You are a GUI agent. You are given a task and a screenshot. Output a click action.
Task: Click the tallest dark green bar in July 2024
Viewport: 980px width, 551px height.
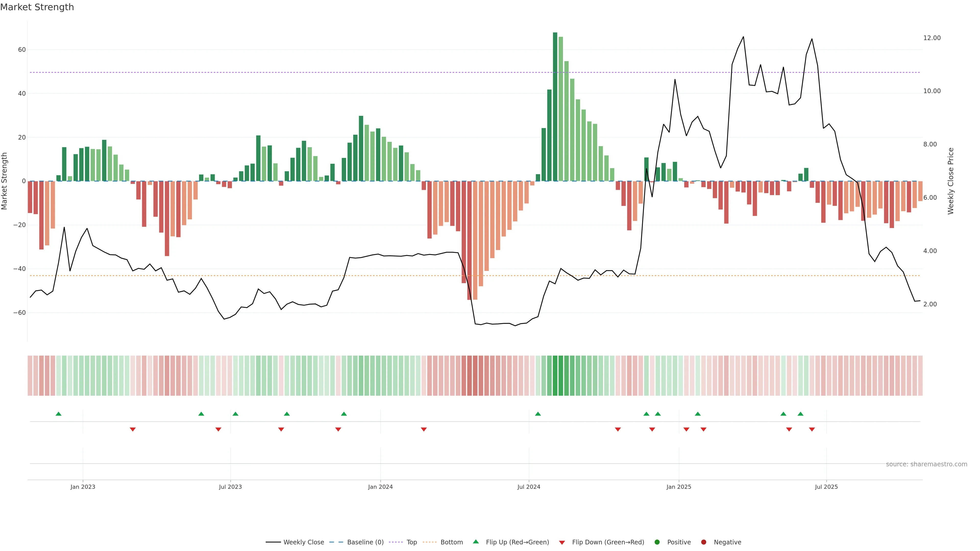point(555,106)
